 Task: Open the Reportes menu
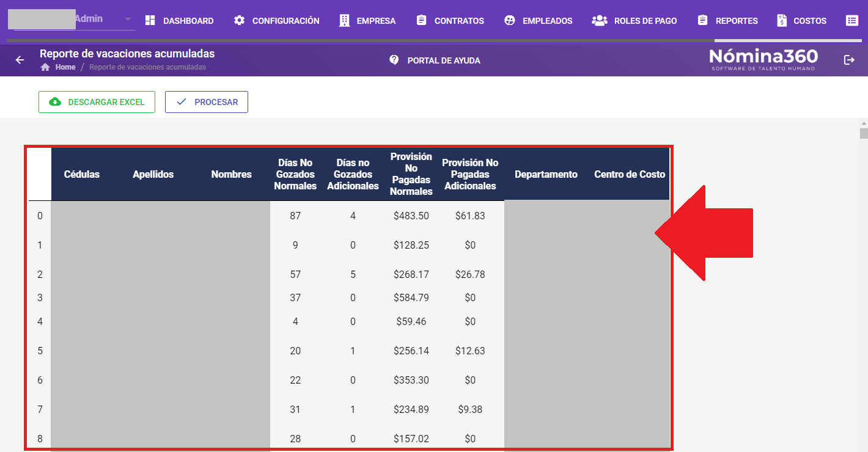point(727,20)
